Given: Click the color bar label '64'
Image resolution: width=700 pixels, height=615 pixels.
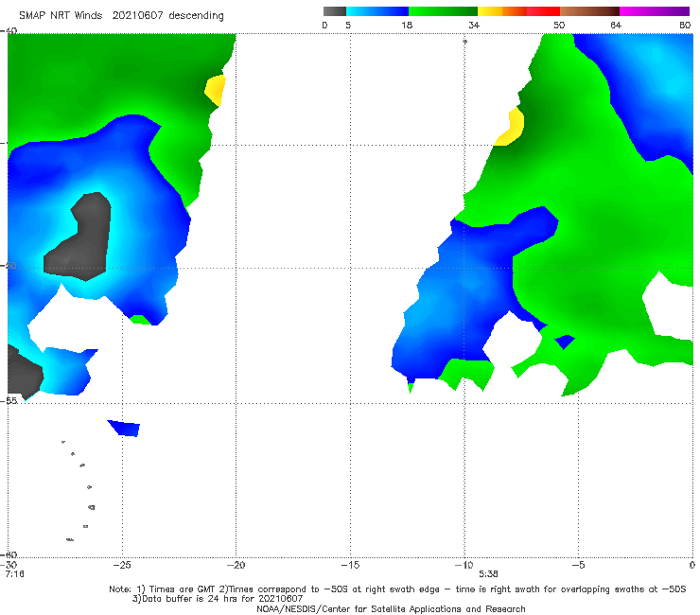Looking at the screenshot, I should pos(616,25).
